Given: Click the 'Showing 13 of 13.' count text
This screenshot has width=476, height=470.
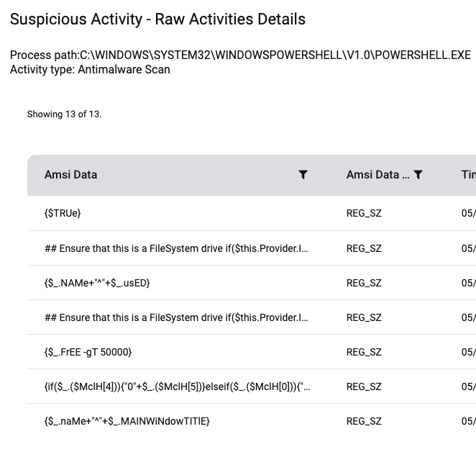Looking at the screenshot, I should click(65, 114).
